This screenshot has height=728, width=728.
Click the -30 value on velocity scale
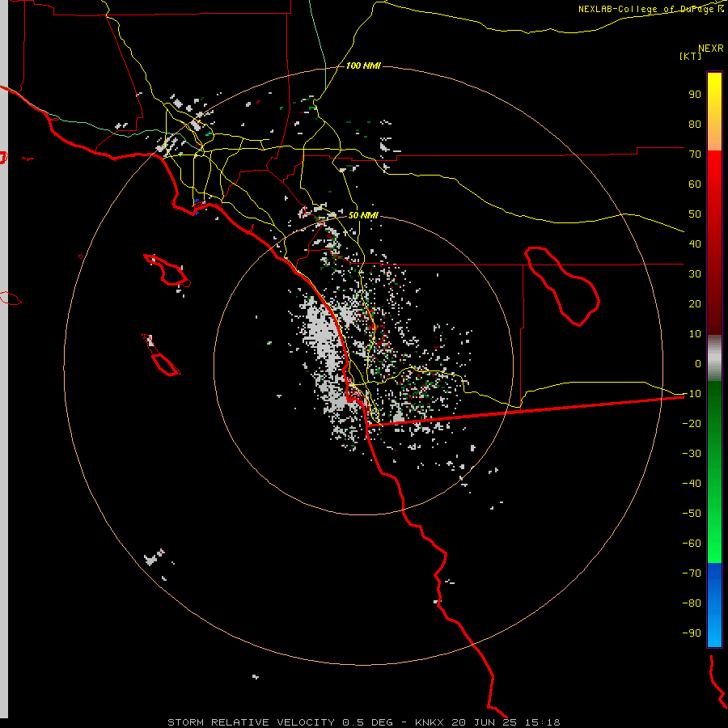coord(692,454)
